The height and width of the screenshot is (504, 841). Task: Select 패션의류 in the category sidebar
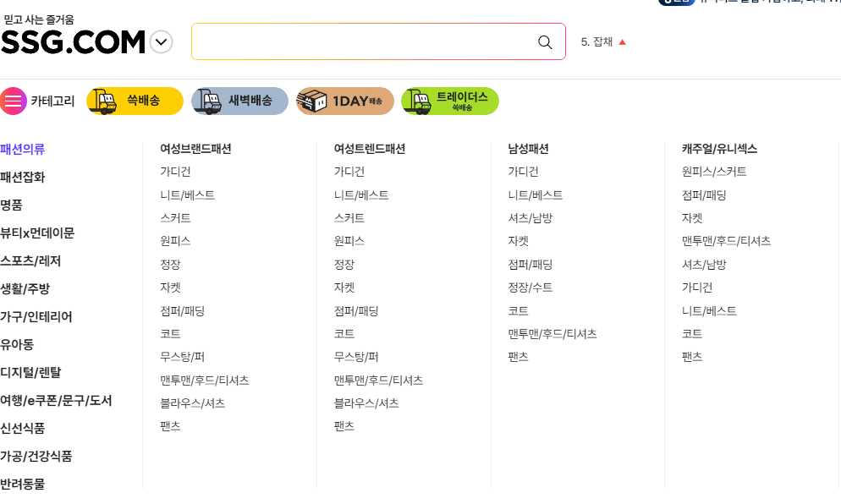tap(23, 149)
